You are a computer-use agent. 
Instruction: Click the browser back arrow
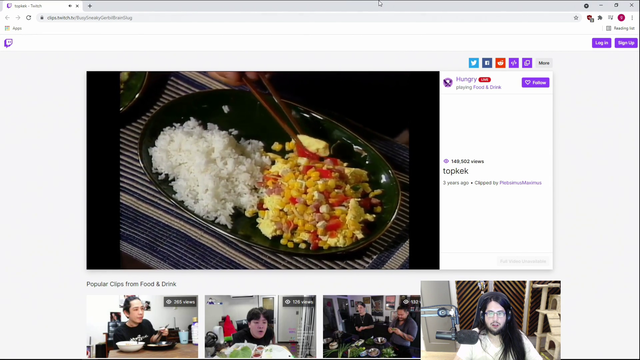pyautogui.click(x=7, y=18)
